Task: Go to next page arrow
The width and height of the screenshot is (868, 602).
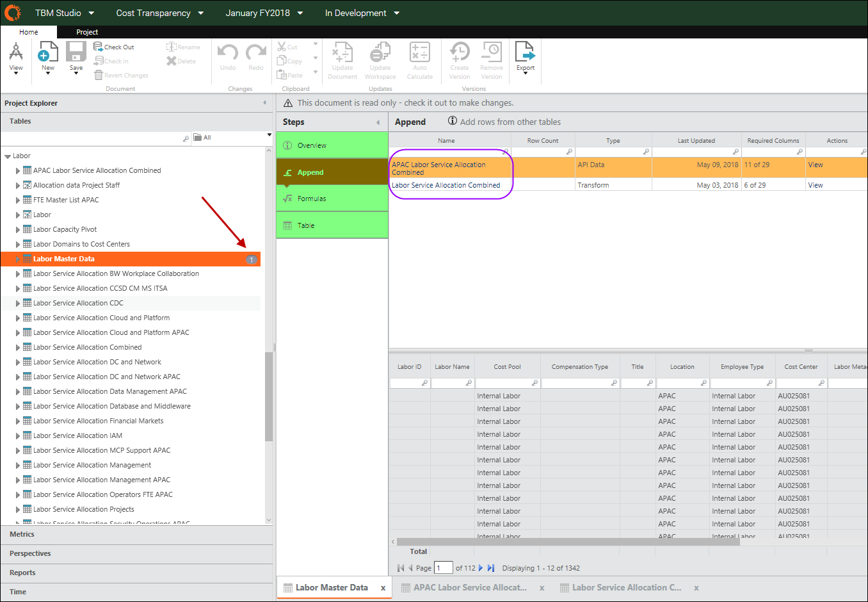Action: click(481, 568)
